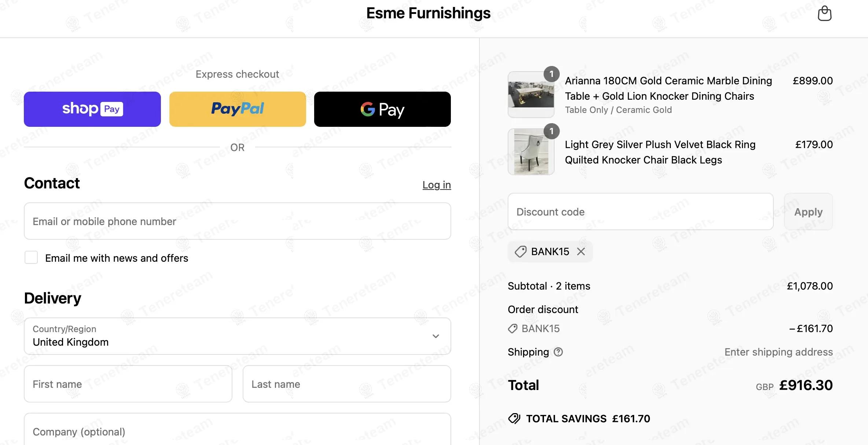Click the "Express checkout" heading
868x445 pixels.
[237, 74]
